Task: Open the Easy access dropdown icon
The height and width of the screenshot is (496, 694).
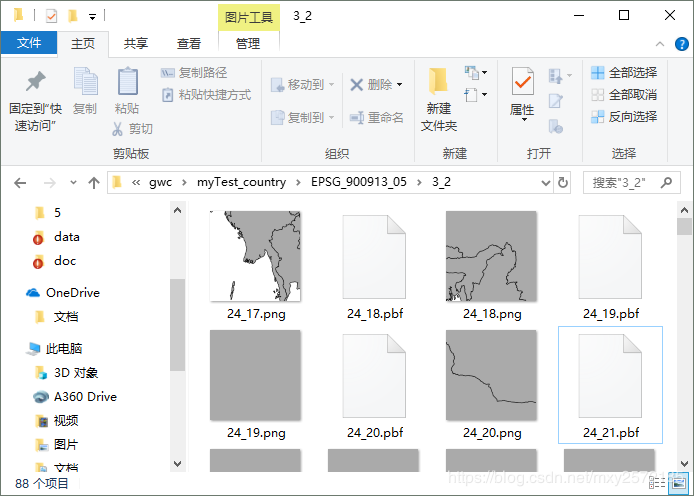Action: click(x=476, y=95)
